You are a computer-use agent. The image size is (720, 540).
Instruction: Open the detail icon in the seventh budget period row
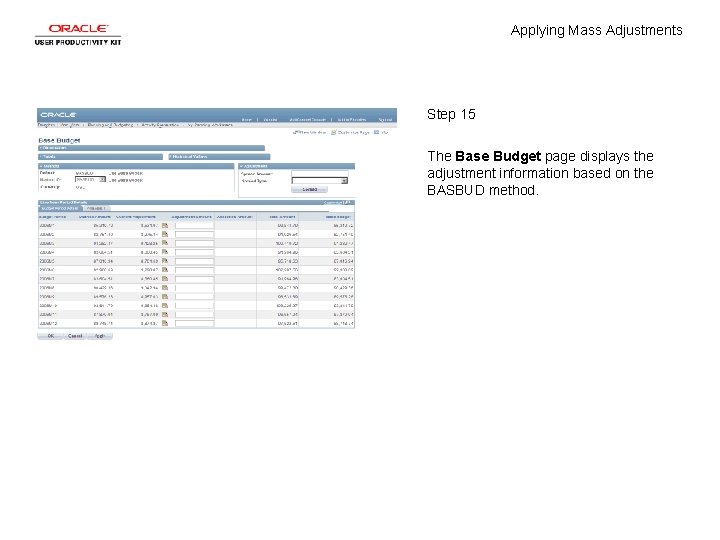click(165, 279)
